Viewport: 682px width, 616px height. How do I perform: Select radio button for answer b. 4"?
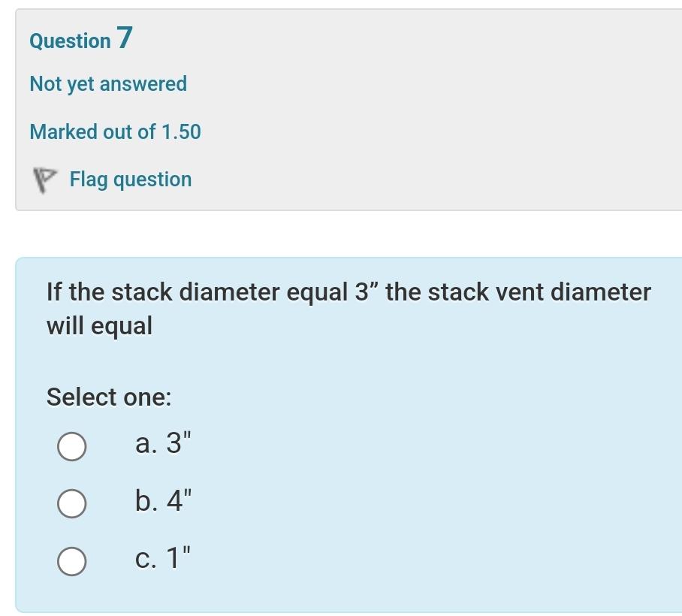click(71, 502)
